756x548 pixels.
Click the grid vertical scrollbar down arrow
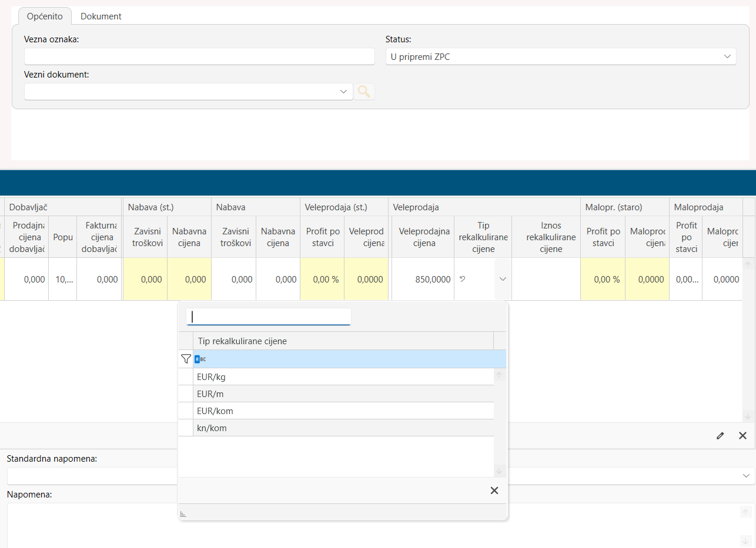tap(748, 416)
